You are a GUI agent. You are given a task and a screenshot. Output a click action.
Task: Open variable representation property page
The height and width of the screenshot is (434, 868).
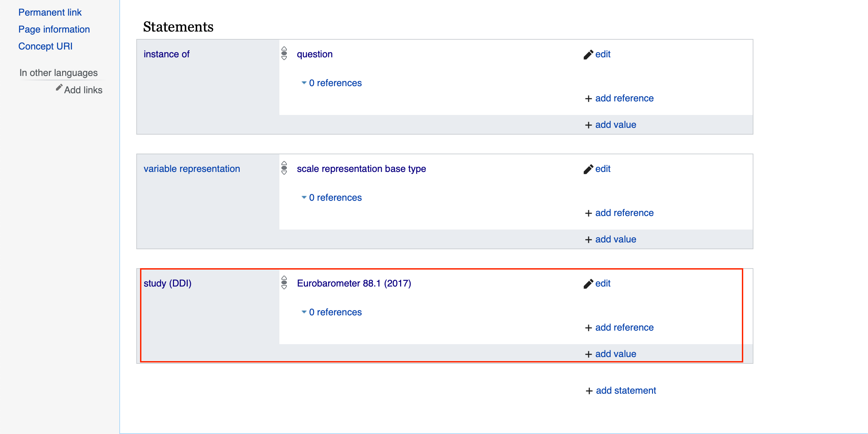coord(192,169)
